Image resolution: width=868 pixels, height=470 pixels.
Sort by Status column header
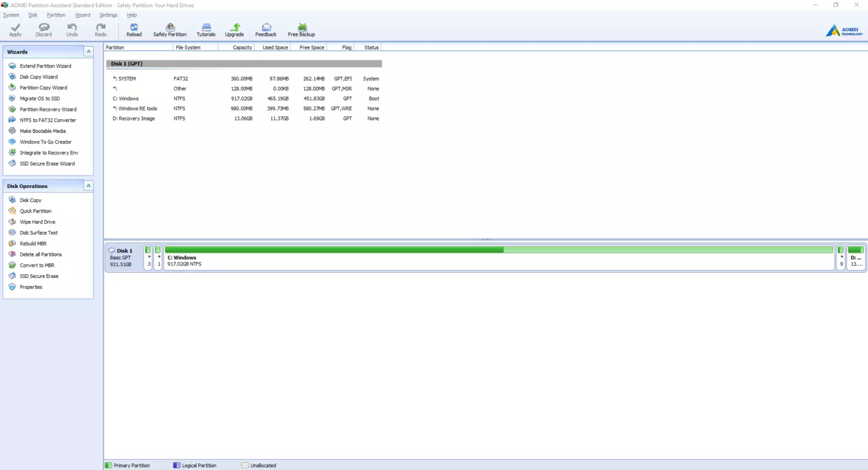coord(368,47)
